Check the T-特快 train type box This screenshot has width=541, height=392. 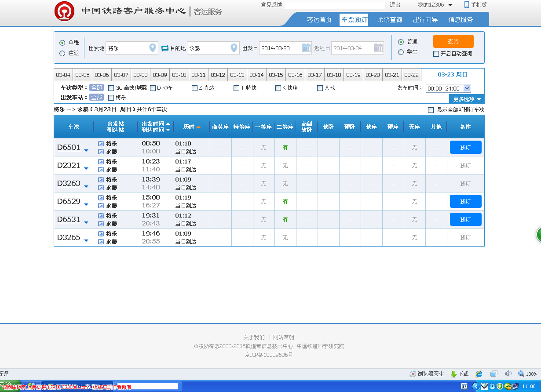tap(236, 88)
